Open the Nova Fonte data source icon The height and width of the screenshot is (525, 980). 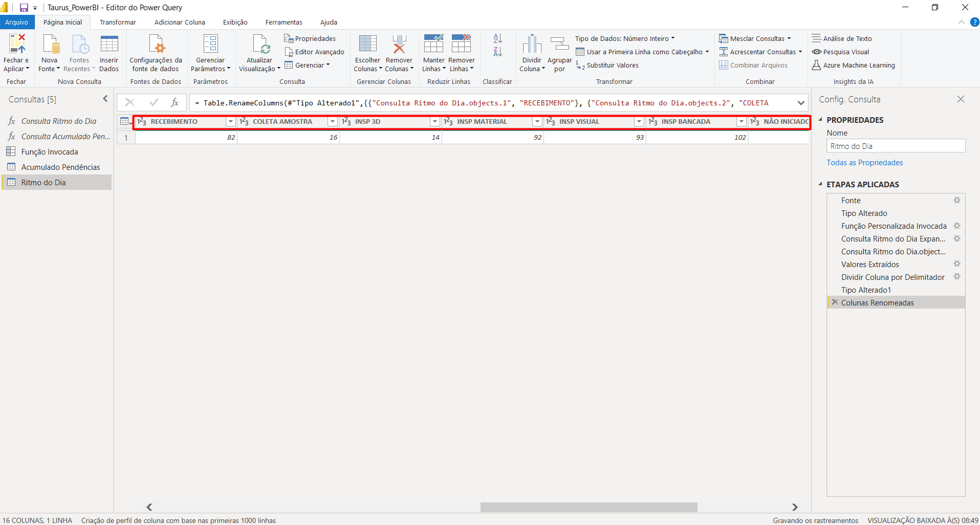point(51,44)
